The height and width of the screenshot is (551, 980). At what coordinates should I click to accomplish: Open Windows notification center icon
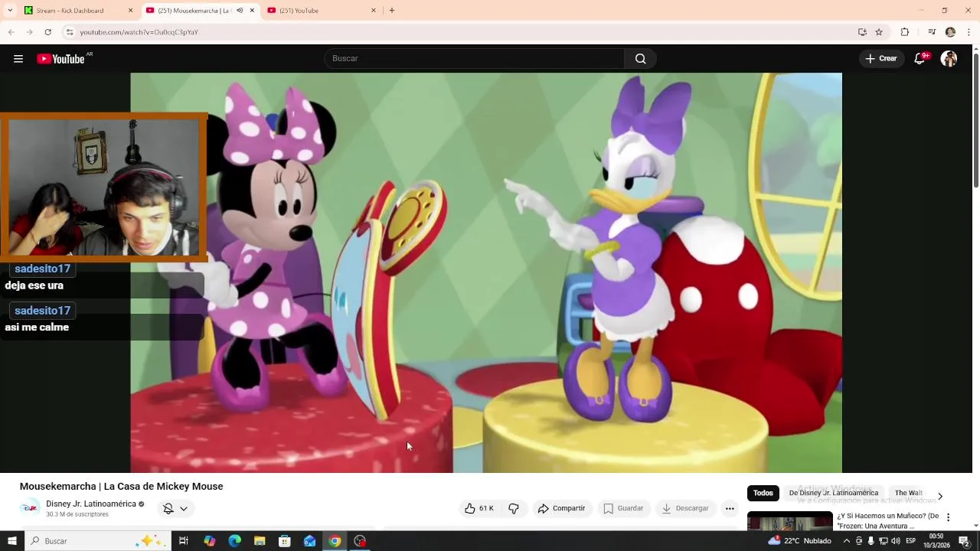(964, 541)
